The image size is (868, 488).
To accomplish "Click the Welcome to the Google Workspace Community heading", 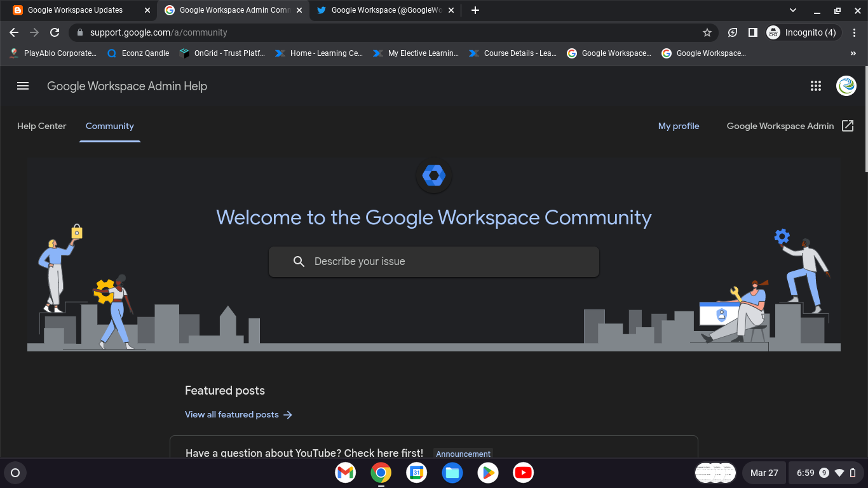I will pos(434,217).
